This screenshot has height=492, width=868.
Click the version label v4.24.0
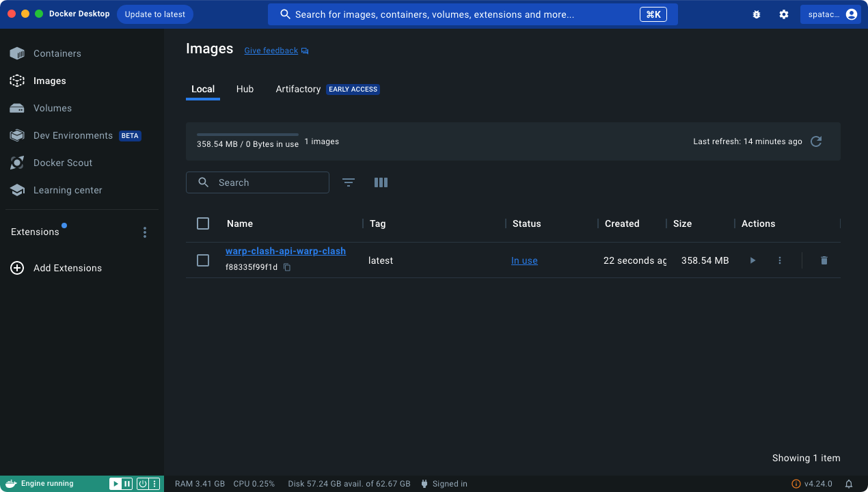point(818,484)
